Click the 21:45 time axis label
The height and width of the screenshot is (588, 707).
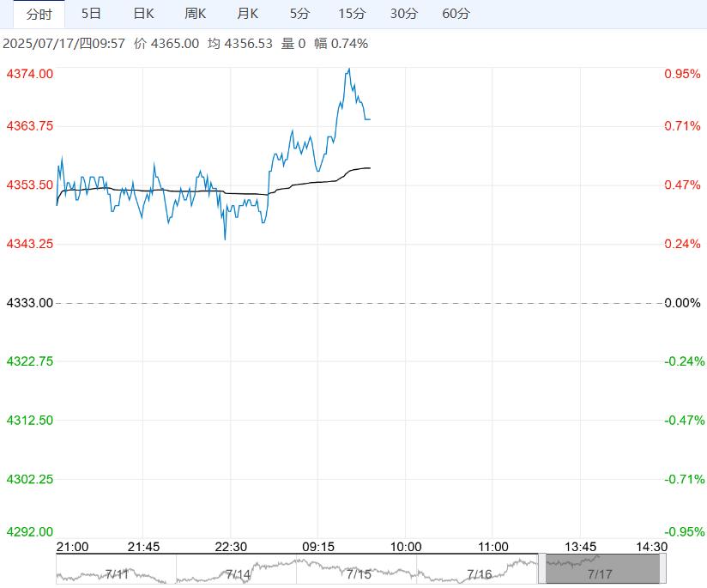pyautogui.click(x=143, y=547)
